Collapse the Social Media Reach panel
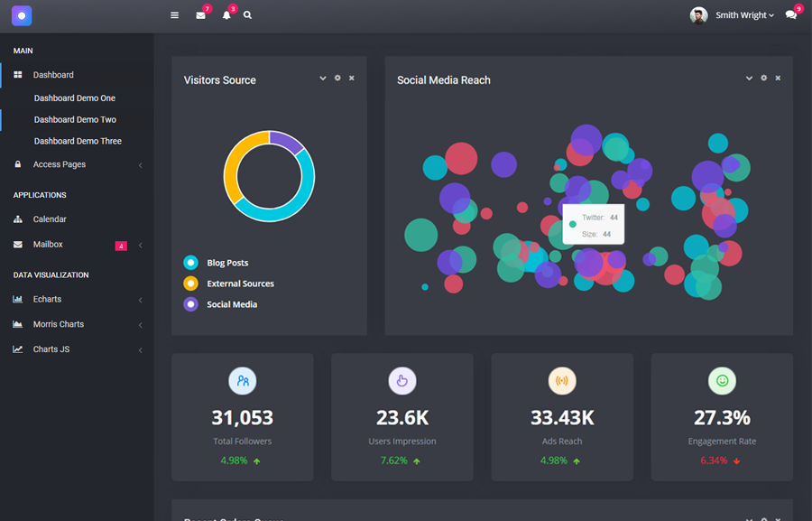The image size is (812, 521). click(x=749, y=78)
